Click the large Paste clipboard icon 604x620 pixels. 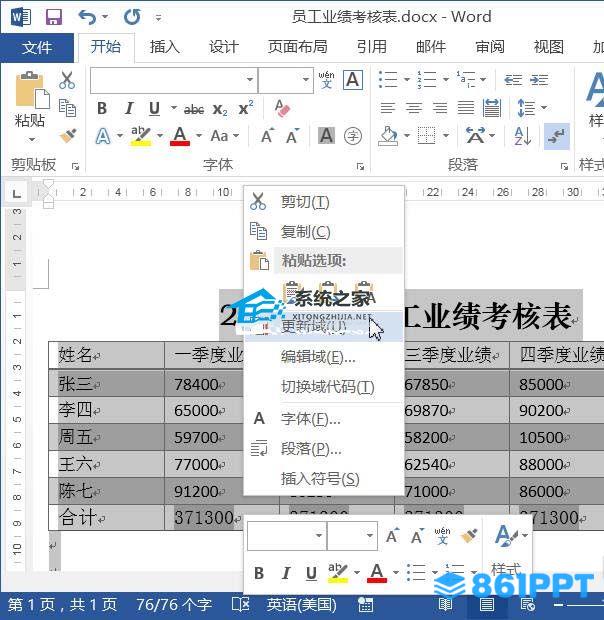coord(31,90)
